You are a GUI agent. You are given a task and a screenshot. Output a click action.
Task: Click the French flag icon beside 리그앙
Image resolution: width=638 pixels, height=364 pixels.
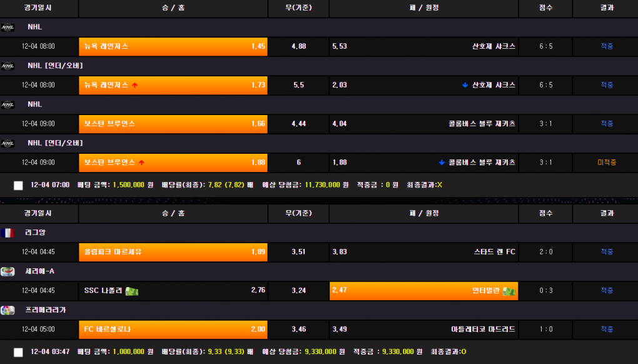click(8, 233)
